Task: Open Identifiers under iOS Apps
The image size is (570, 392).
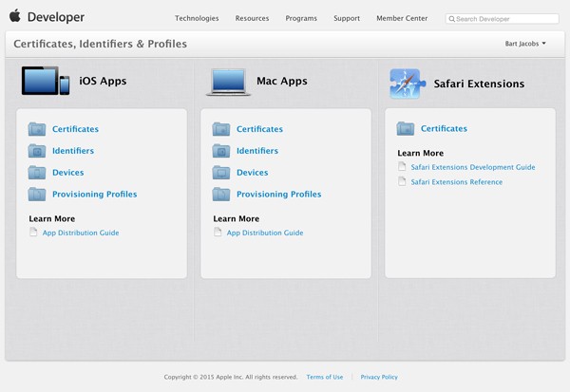Action: (73, 151)
